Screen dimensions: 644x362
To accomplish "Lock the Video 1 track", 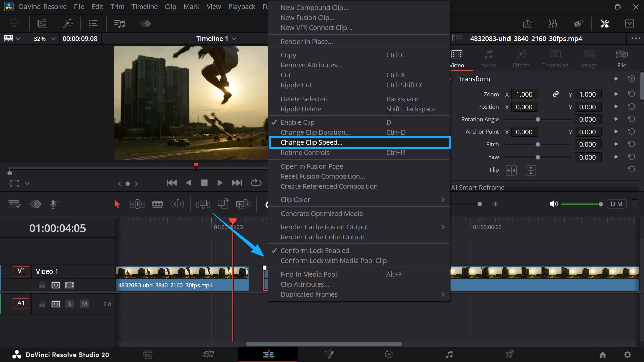I will click(x=42, y=285).
